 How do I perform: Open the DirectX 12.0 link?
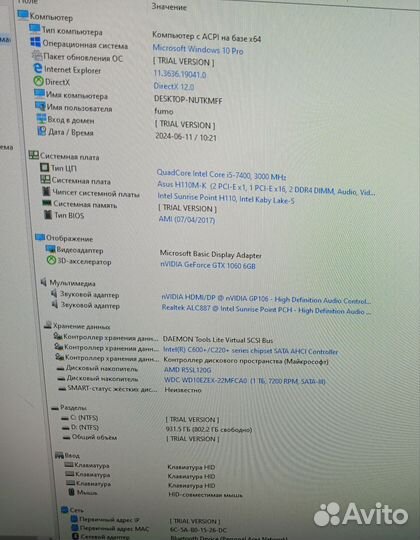tap(174, 86)
